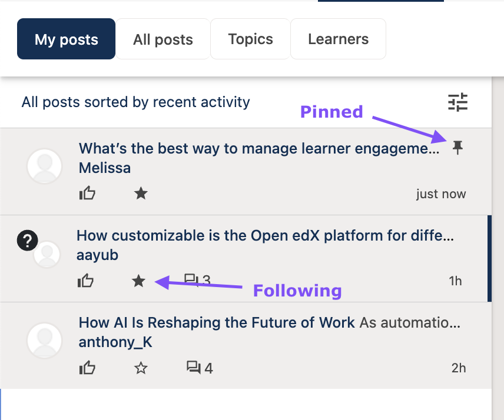Open How customizable is Open edX post
504x420 pixels.
pos(265,236)
